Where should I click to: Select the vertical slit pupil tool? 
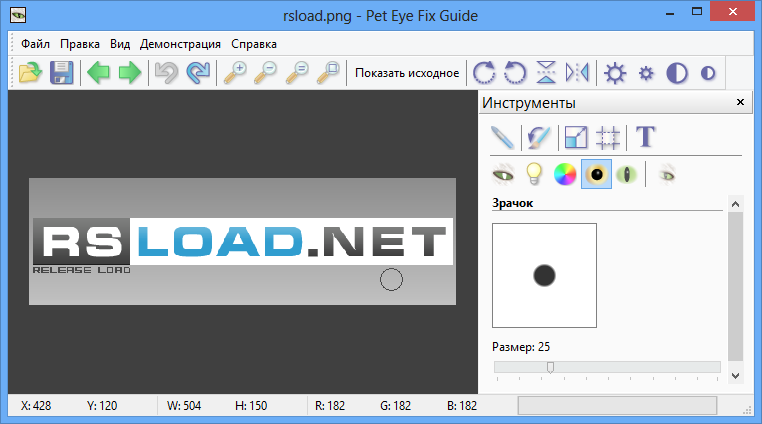627,174
